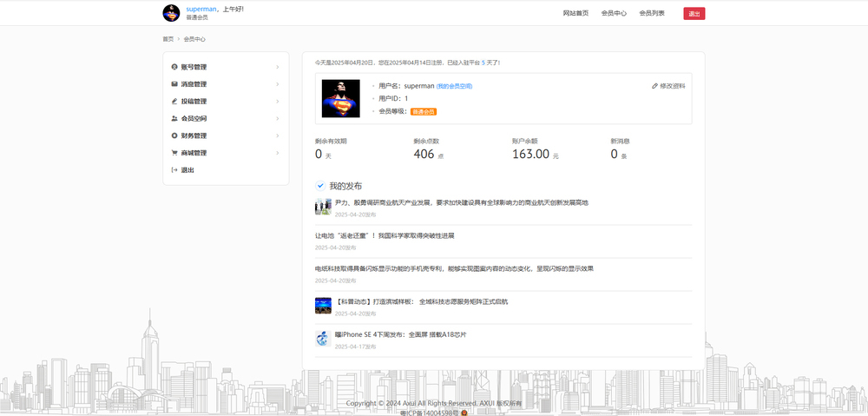Expand the 消息管理 chevron arrow

click(278, 84)
